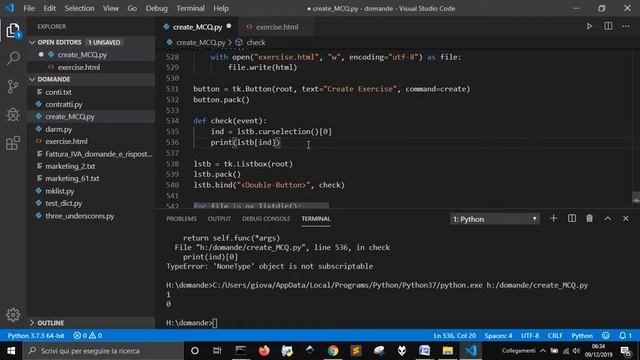The height and width of the screenshot is (360, 640).
Task: Change end of line sequence CRLF
Action: pyautogui.click(x=555, y=336)
